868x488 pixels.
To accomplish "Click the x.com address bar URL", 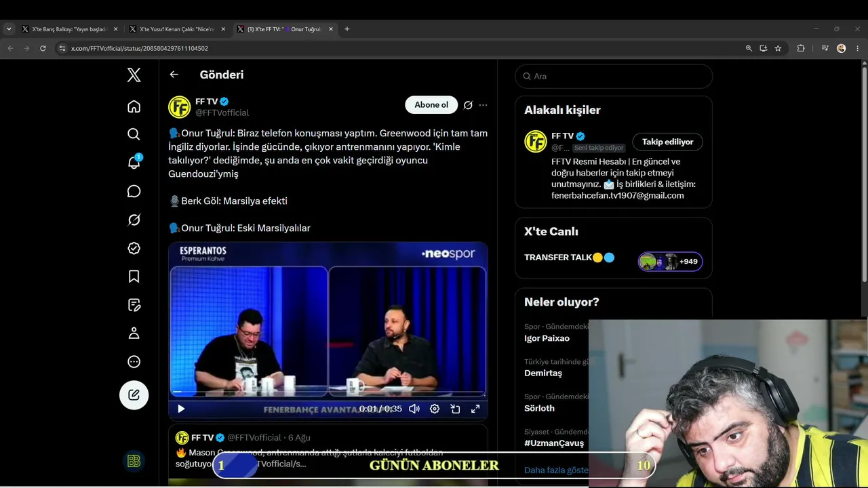I will click(x=140, y=49).
